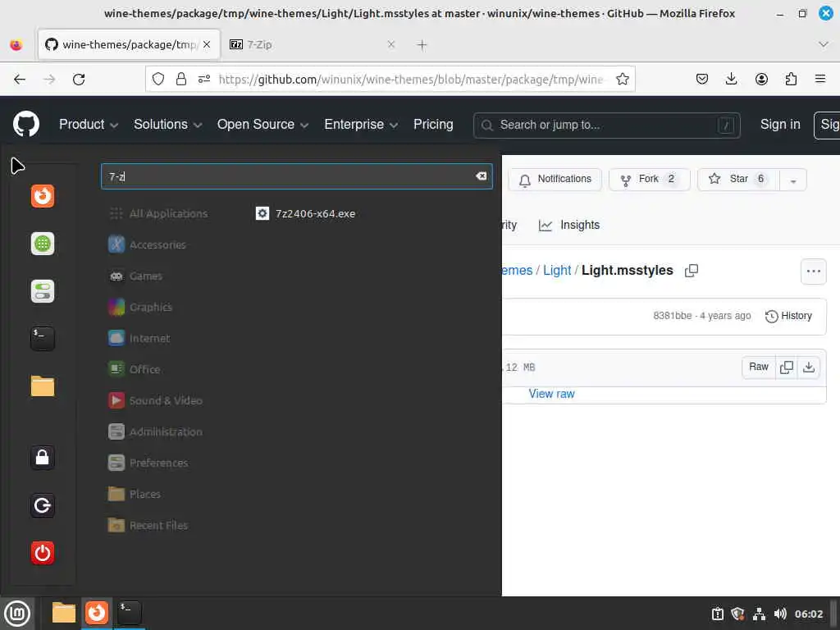Expand the Enterprise navigation dropdown
840x630 pixels.
(x=361, y=125)
